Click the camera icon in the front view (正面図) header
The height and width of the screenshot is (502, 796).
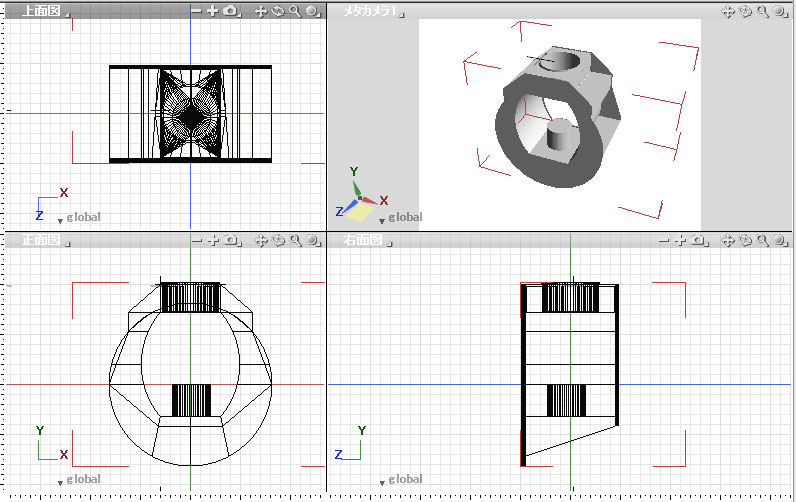pos(230,240)
